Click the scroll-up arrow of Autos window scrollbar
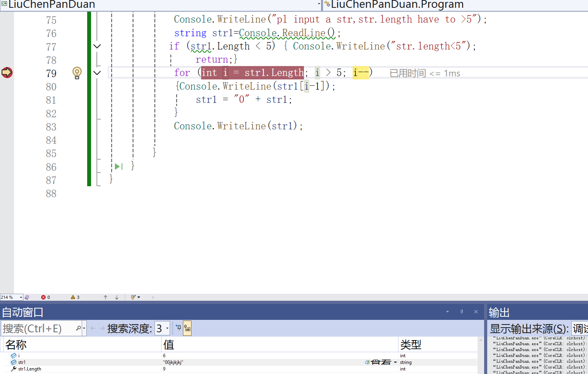The width and height of the screenshot is (588, 374). point(481,340)
